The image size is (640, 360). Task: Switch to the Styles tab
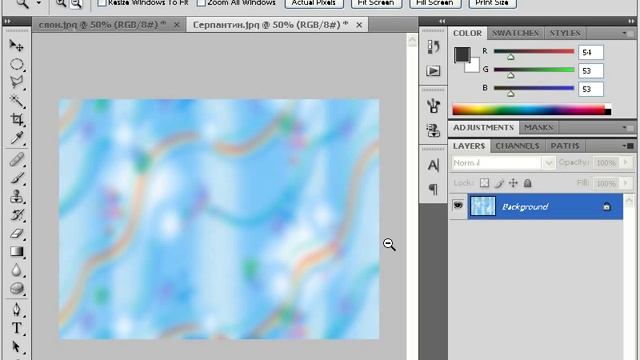click(565, 33)
